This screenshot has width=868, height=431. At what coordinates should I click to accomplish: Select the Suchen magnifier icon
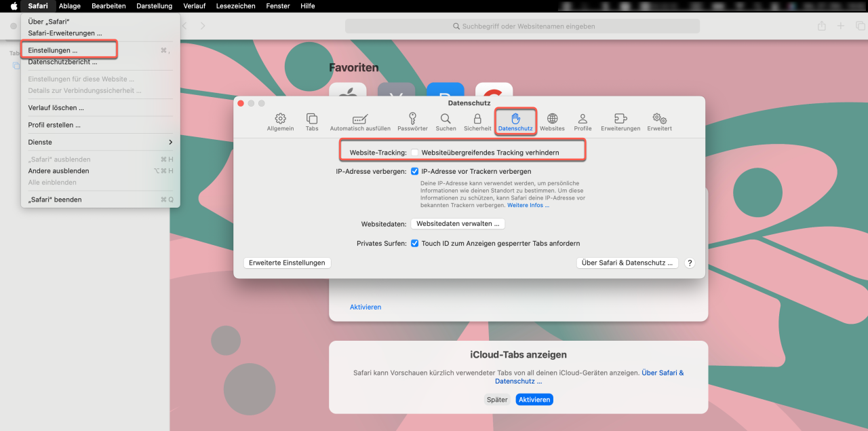pos(446,121)
